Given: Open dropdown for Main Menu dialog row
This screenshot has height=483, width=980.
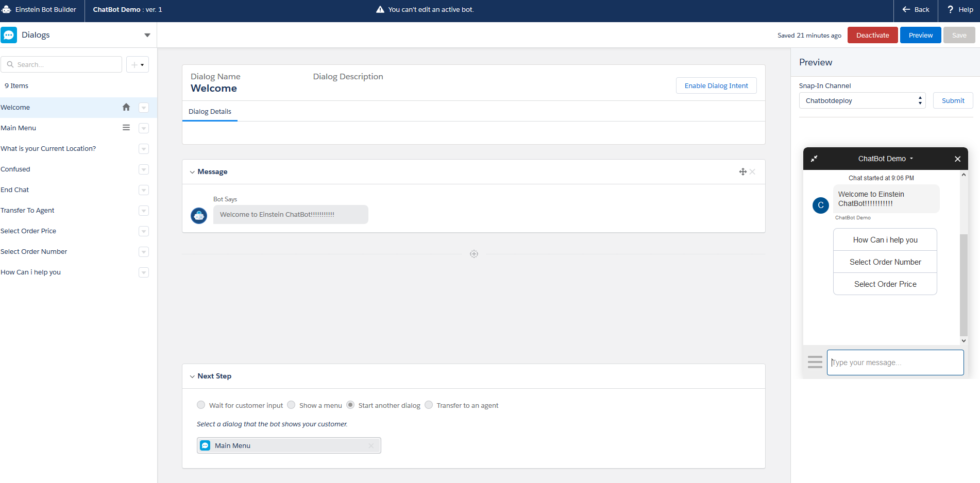Looking at the screenshot, I should [144, 128].
